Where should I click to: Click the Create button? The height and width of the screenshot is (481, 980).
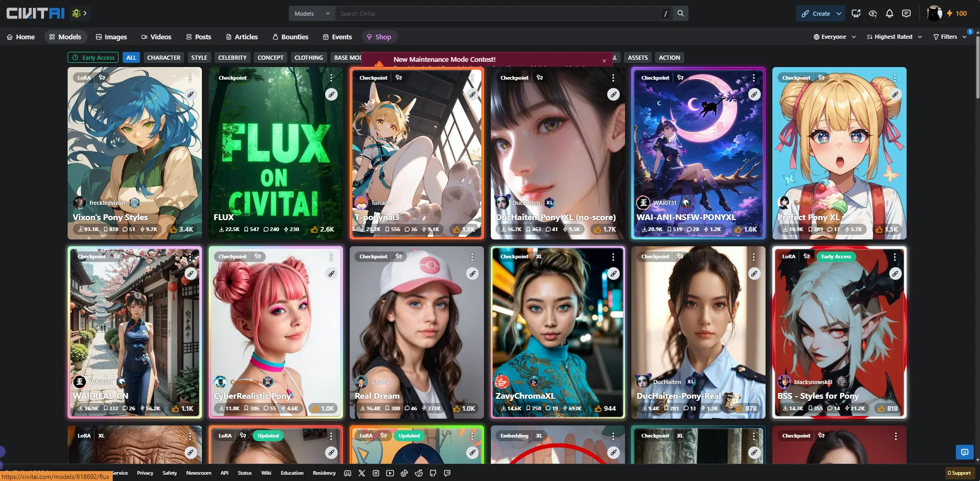tap(815, 14)
